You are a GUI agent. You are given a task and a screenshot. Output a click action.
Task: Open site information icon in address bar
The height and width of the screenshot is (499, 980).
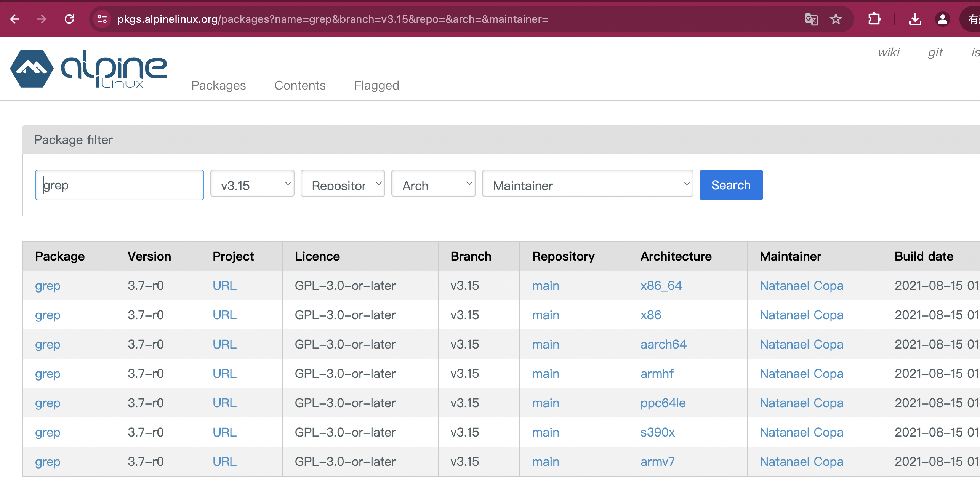click(102, 19)
